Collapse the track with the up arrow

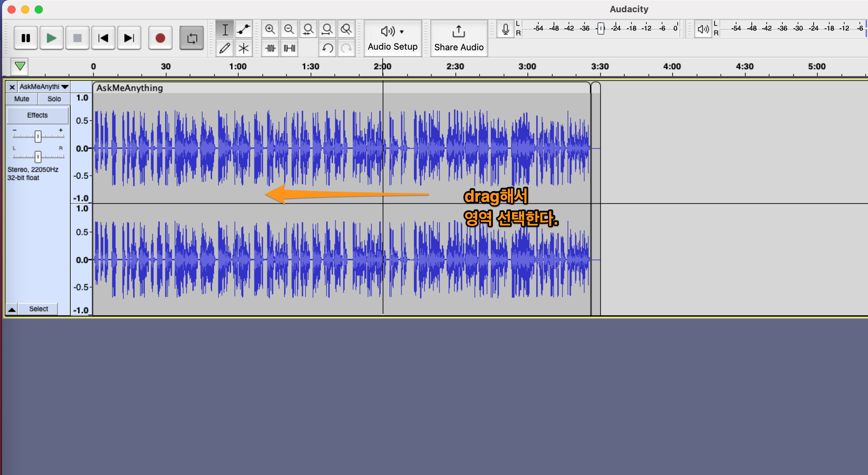coord(12,309)
